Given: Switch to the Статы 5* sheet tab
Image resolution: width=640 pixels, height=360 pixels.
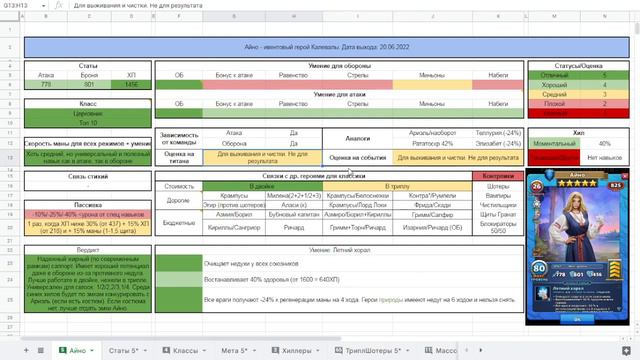Looking at the screenshot, I should point(124,350).
